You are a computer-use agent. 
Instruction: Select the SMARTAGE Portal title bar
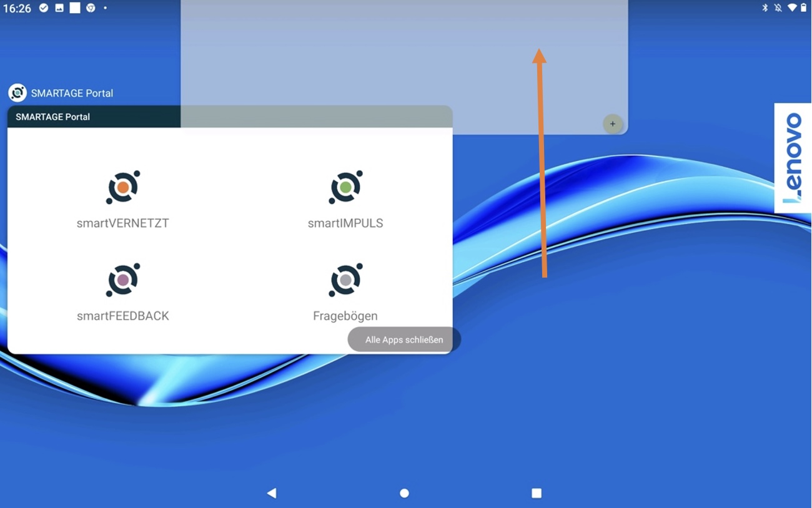pos(94,117)
